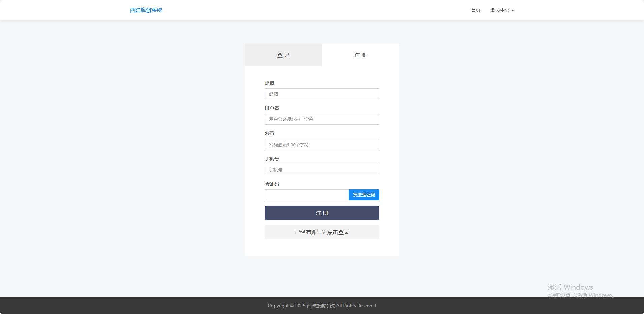644x314 pixels.
Task: Switch to the 登录 tab
Action: 283,55
